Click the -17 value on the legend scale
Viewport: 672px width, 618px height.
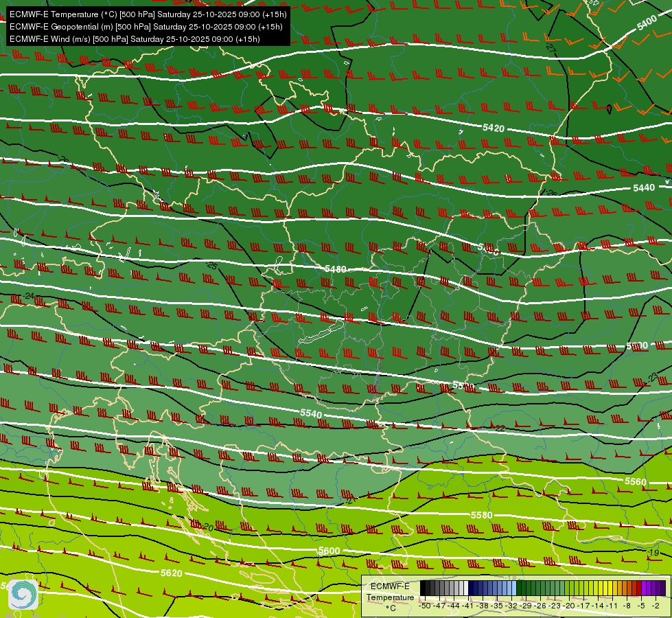(x=583, y=606)
